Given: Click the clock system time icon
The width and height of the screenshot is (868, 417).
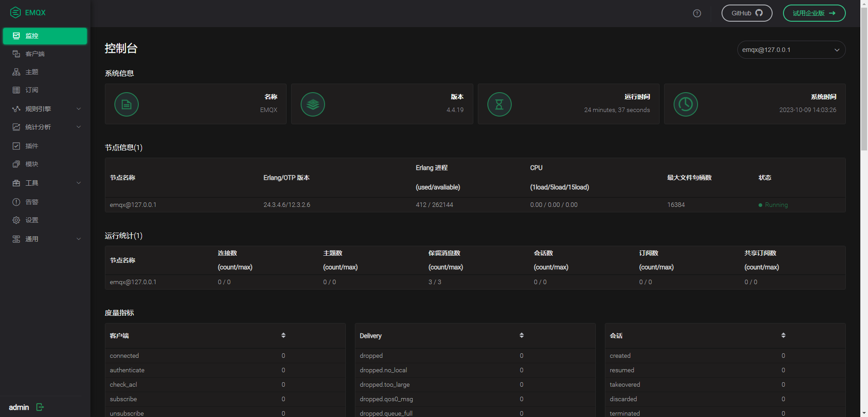Looking at the screenshot, I should pyautogui.click(x=685, y=104).
